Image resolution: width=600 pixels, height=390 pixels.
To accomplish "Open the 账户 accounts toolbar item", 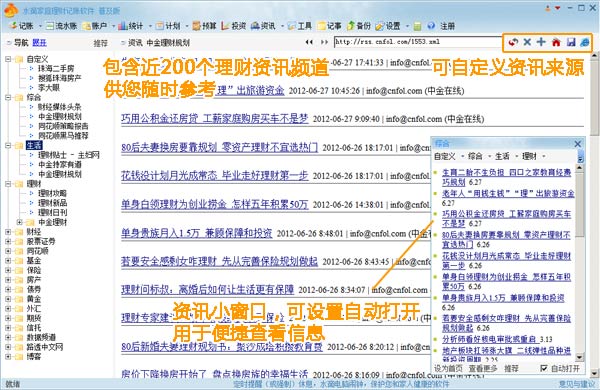I will click(95, 26).
